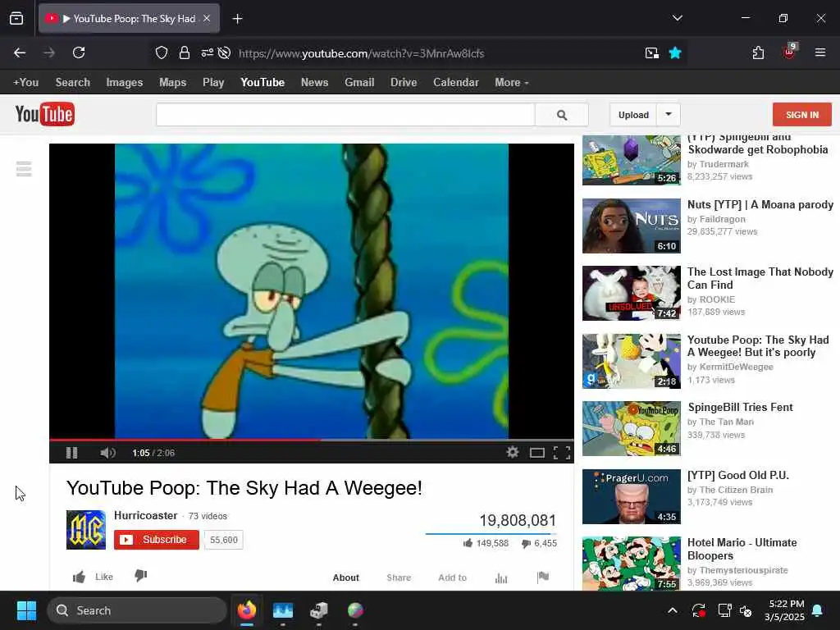Click in the YouTube search field
This screenshot has height=630, width=840.
click(345, 115)
